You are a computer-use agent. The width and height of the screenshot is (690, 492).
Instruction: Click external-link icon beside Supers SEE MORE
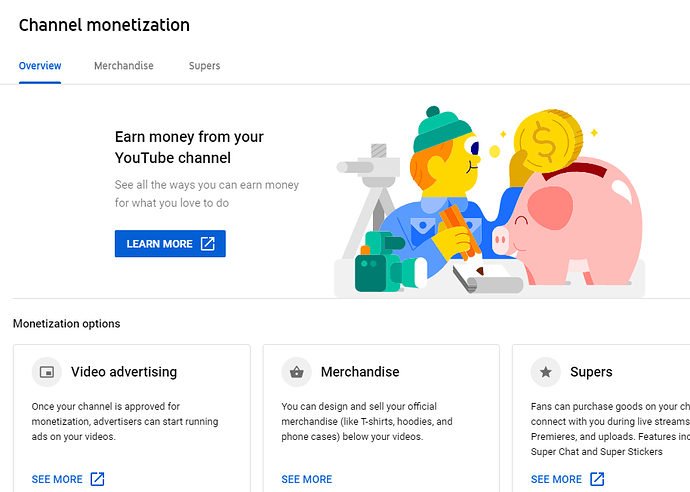[x=597, y=479]
